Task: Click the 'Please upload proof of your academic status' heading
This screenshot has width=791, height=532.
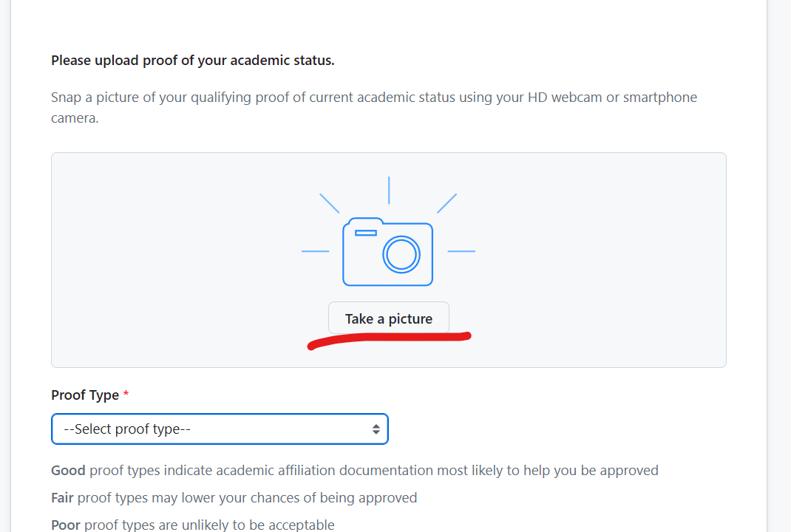Action: 193,61
